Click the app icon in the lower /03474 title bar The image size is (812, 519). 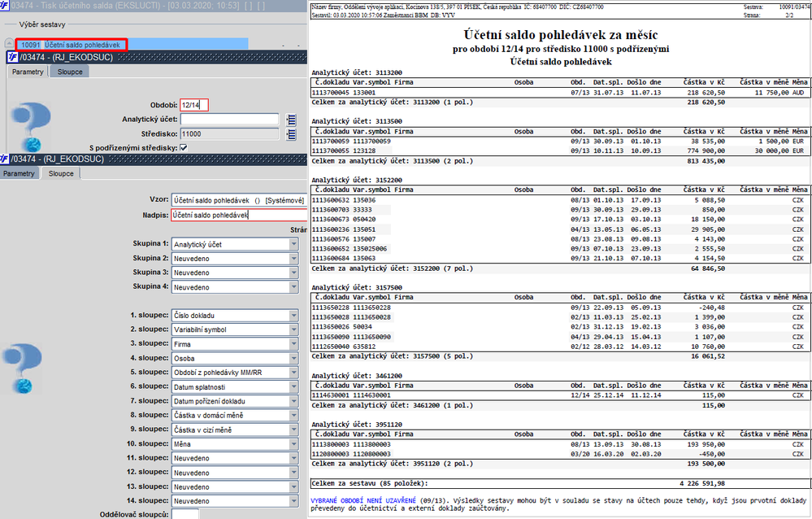(5, 159)
